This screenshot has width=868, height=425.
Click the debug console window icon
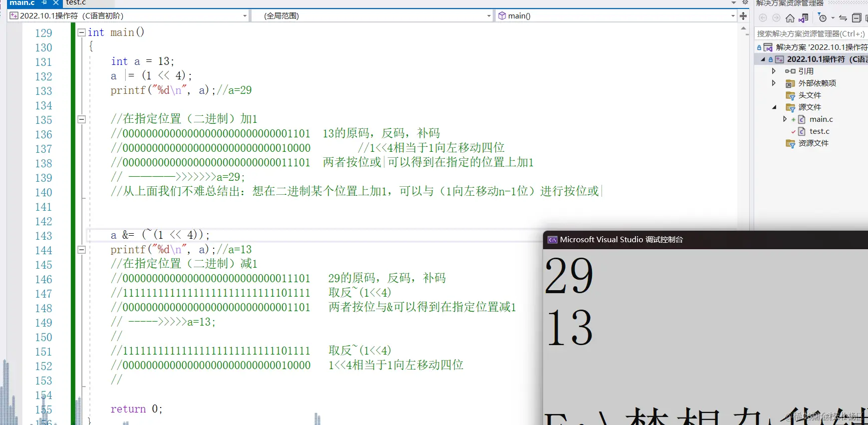[x=552, y=240]
